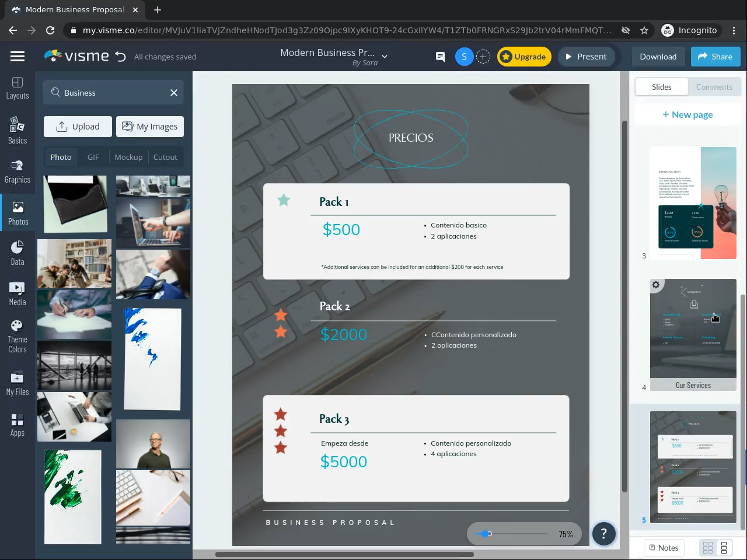Screen dimensions: 747x560
Task: Select slide 4 Our Services thumbnail
Action: tap(693, 335)
